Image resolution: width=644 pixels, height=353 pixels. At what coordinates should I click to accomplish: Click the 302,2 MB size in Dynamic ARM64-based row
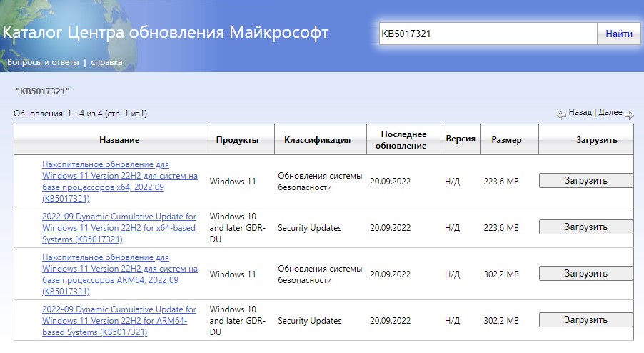(x=501, y=321)
